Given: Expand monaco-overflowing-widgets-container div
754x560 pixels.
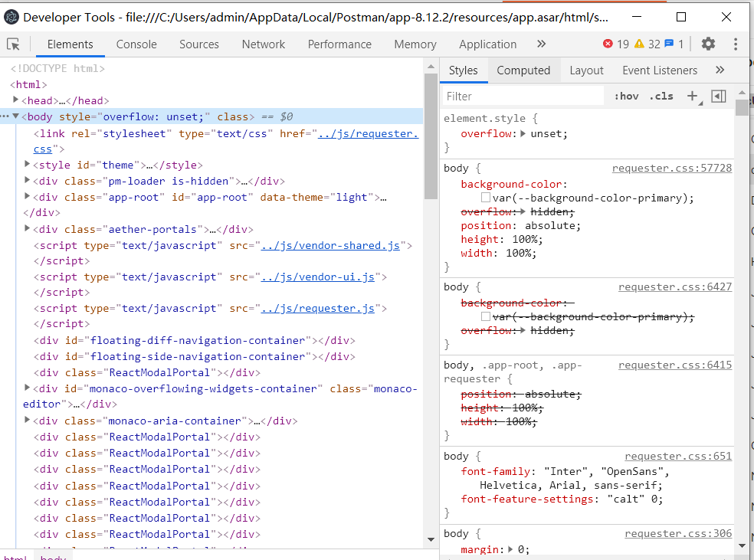Looking at the screenshot, I should tap(28, 388).
